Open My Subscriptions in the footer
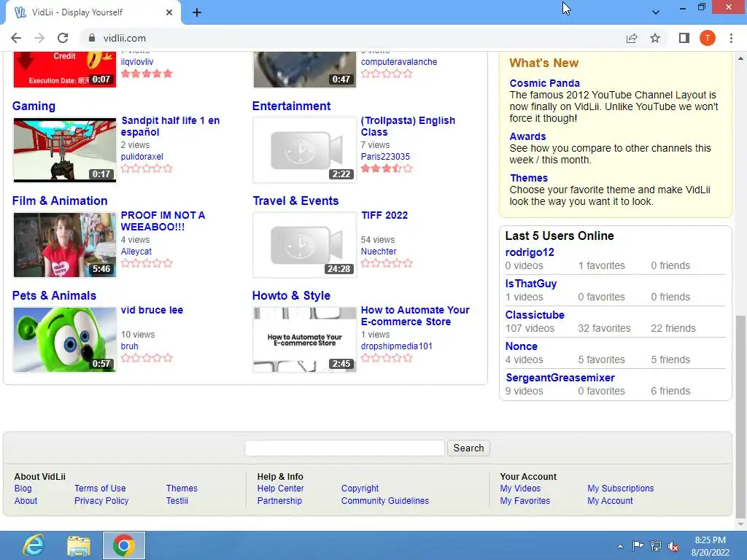Viewport: 747px width, 560px height. coord(620,488)
